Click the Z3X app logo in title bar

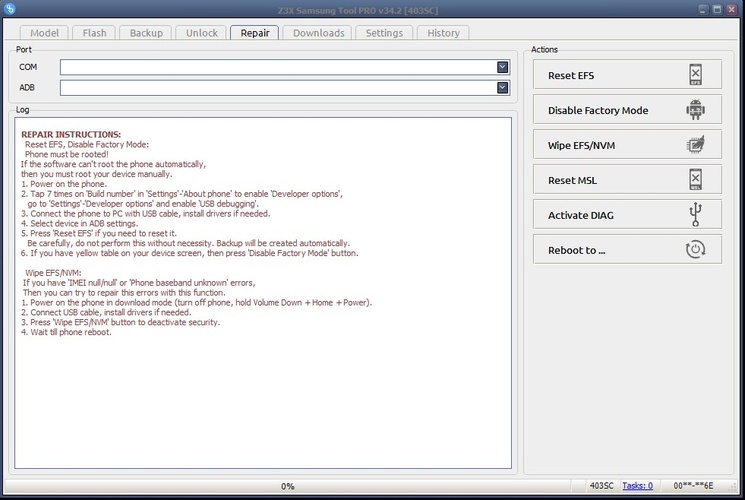coord(10,8)
